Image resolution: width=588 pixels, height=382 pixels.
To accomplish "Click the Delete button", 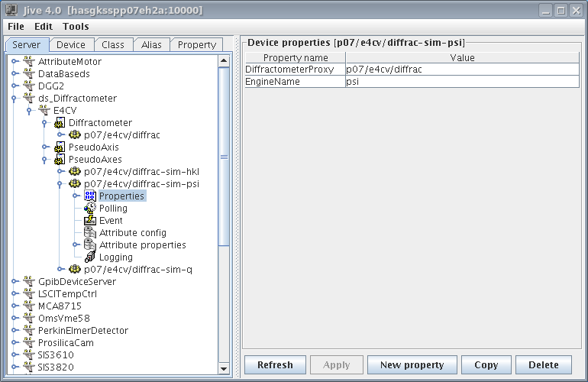I will click(544, 364).
